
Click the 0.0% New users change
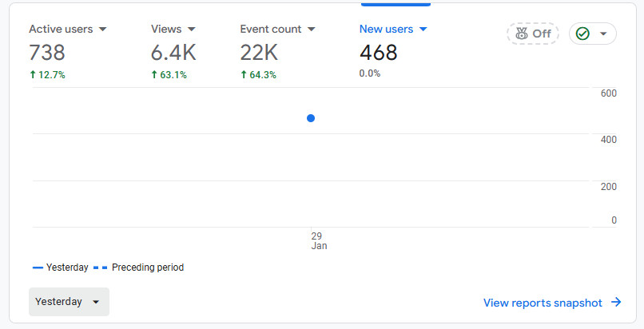click(x=370, y=73)
